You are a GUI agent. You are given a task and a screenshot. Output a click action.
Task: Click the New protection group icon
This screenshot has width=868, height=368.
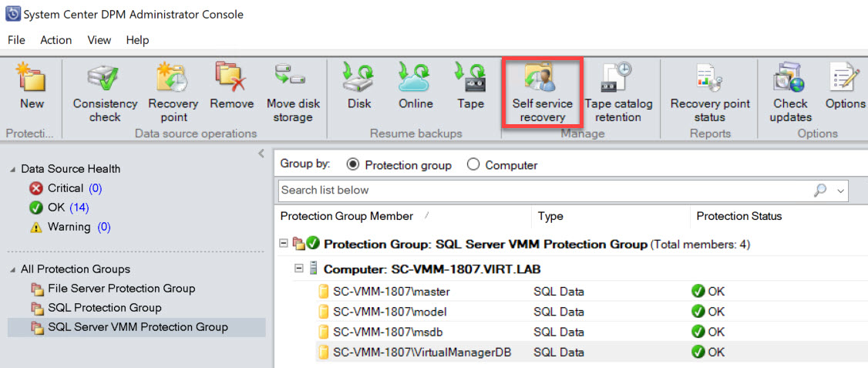coord(32,78)
